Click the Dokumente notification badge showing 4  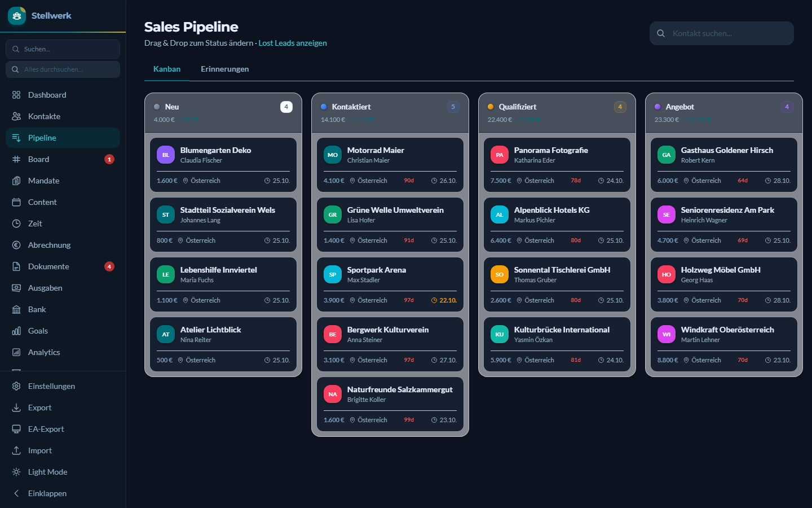[x=109, y=266]
